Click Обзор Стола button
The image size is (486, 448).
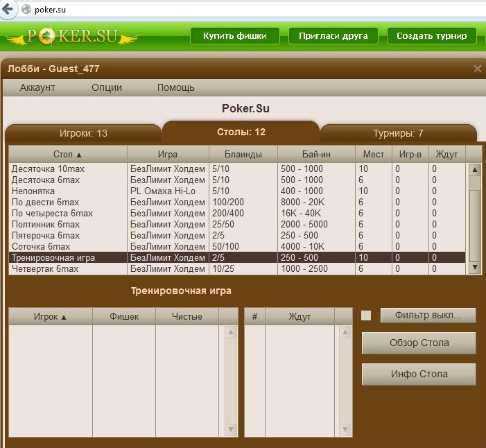point(419,343)
